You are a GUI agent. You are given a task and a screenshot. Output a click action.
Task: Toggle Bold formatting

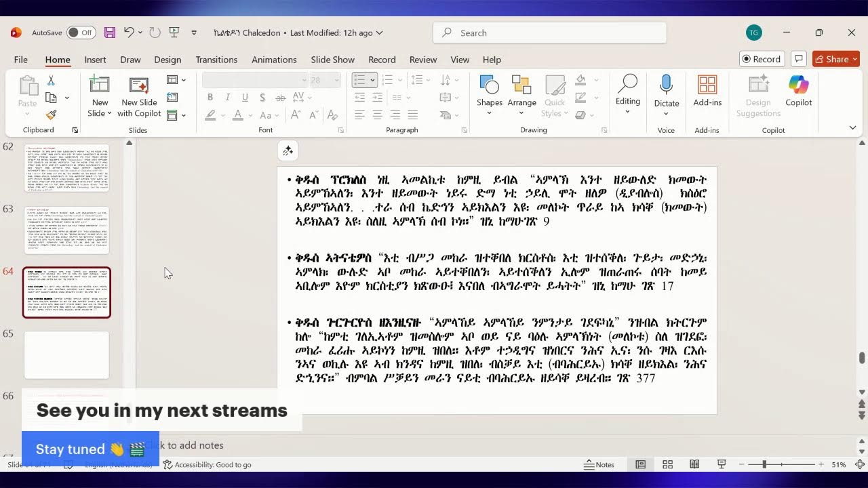[210, 98]
